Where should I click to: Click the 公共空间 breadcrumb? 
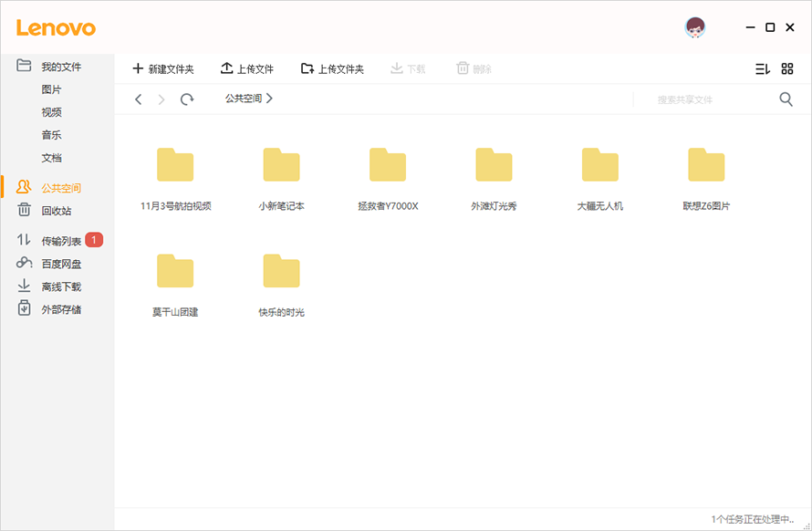click(244, 99)
